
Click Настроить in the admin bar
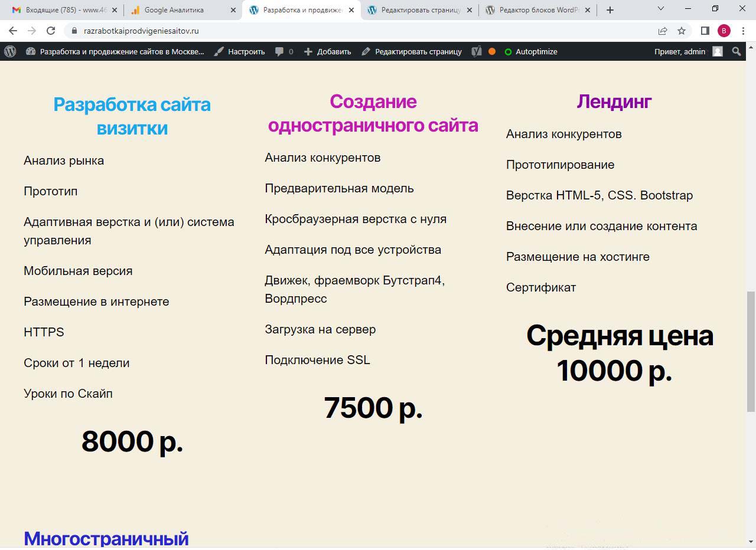pyautogui.click(x=239, y=51)
